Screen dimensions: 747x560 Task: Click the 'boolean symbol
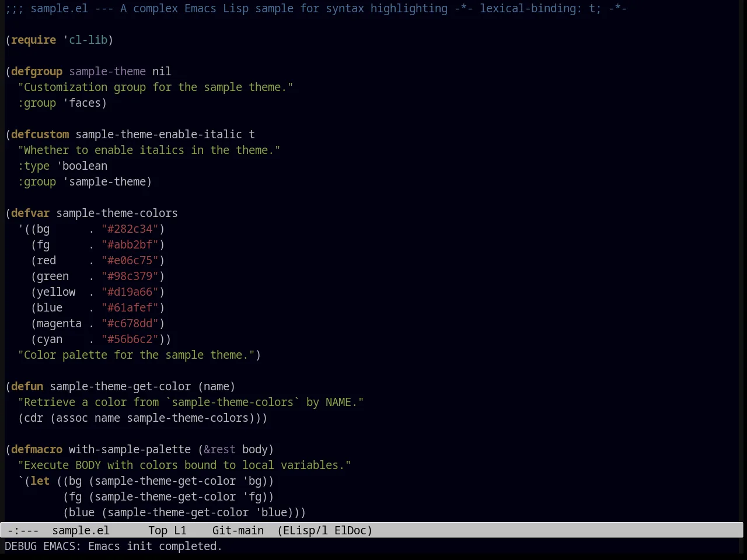[82, 166]
